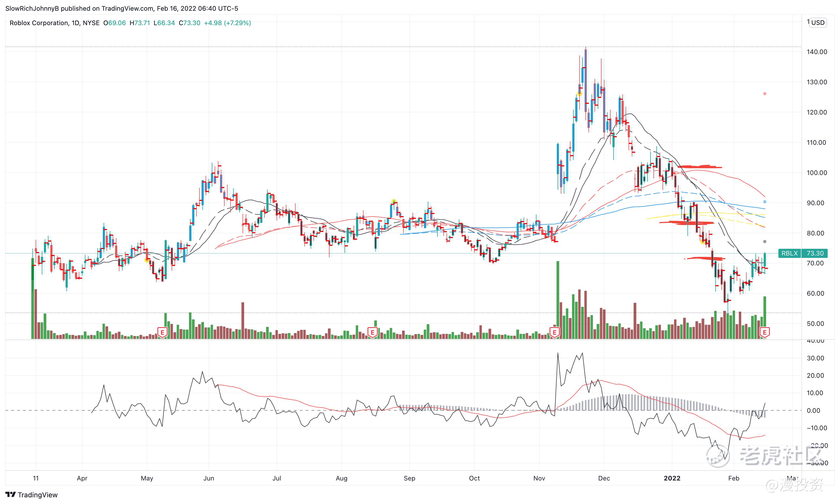
Task: Click the yellow dot marker at the May low
Action: pyautogui.click(x=147, y=260)
